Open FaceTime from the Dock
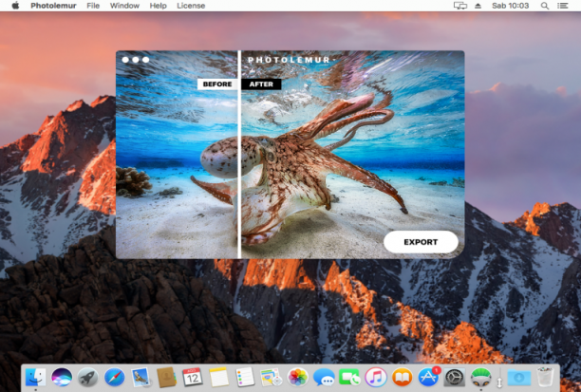 pos(349,378)
